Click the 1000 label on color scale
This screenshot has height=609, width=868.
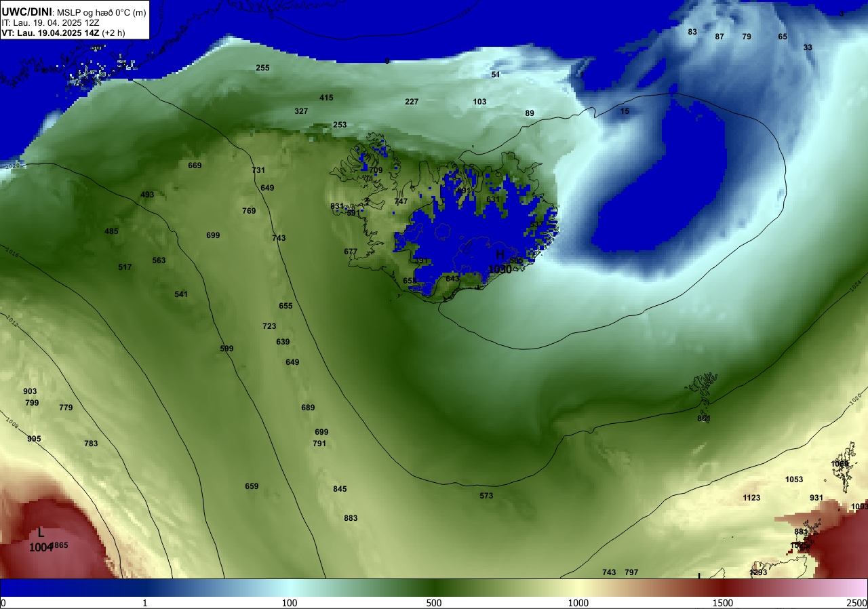(x=578, y=603)
